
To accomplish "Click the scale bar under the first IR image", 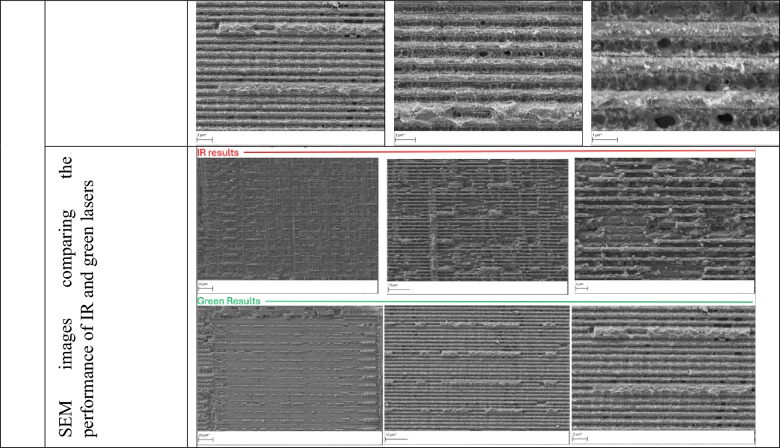I will click(x=205, y=287).
